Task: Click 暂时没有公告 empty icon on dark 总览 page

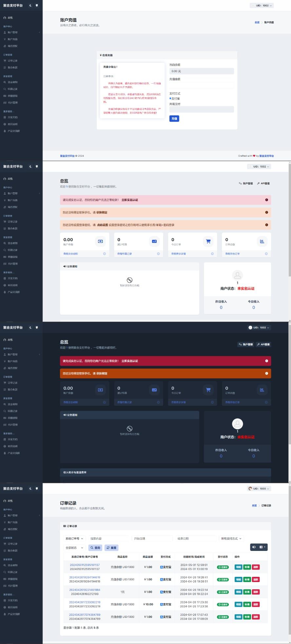Action: pyautogui.click(x=129, y=428)
